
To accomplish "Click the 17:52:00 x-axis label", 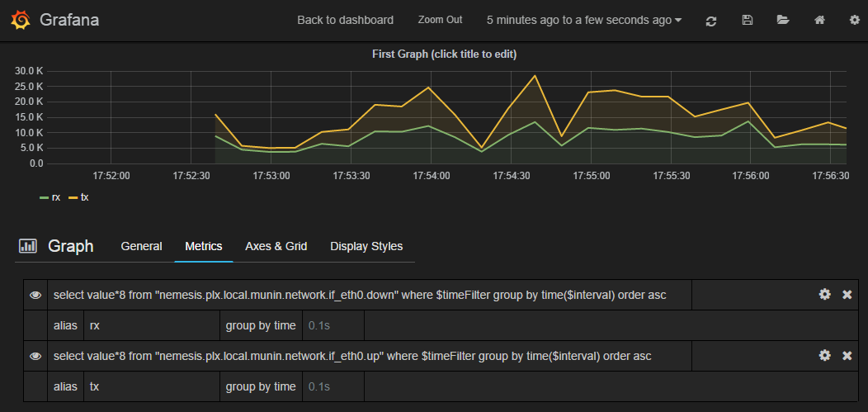I will click(x=111, y=176).
